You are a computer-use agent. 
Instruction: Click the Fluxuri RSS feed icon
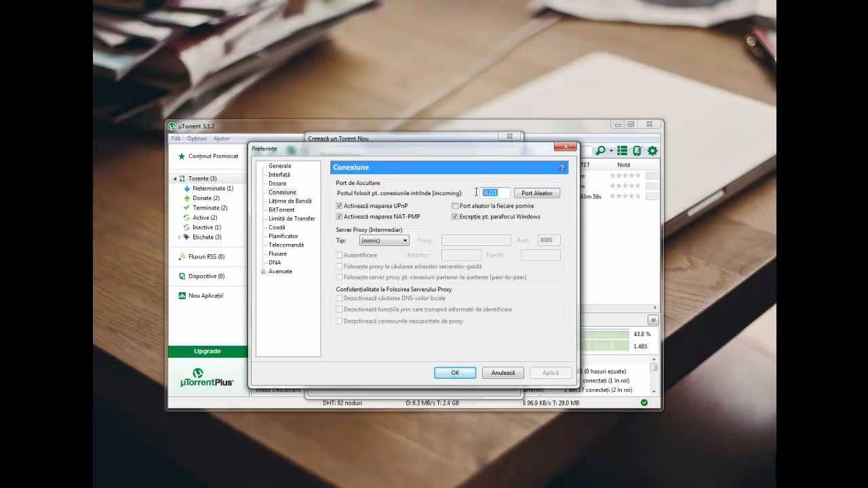pos(182,257)
